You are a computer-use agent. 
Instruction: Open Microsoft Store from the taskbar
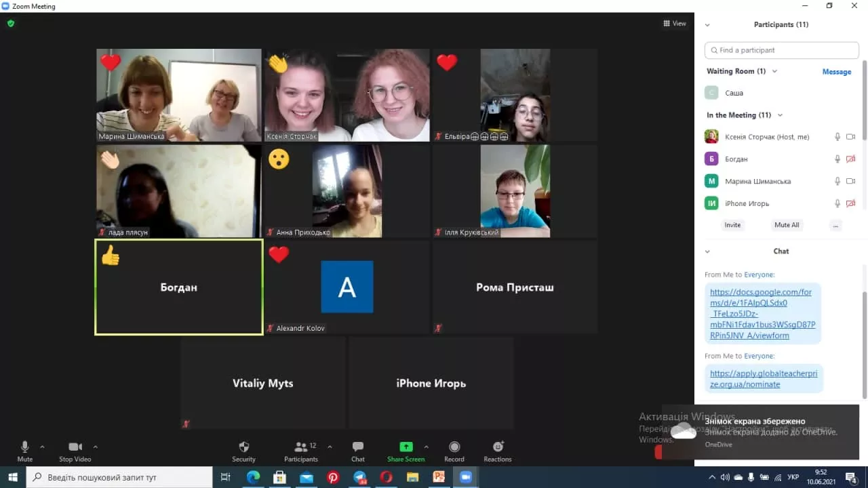(x=279, y=477)
